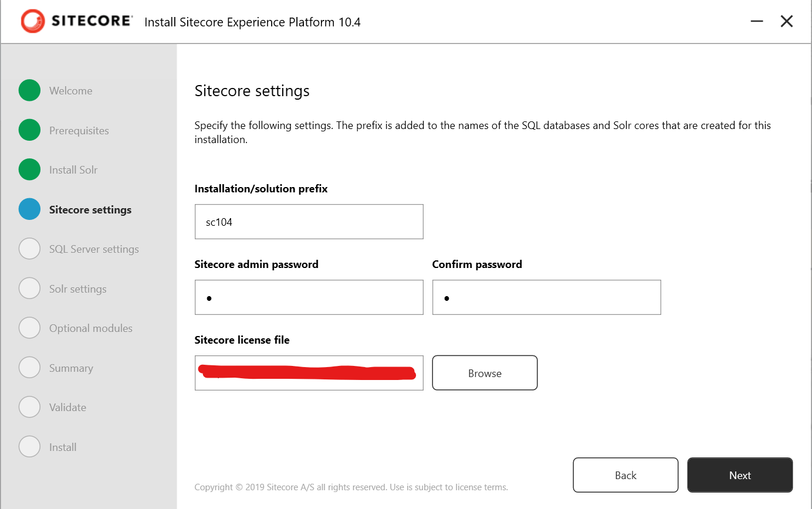Select the Sitecore settings step label
812x509 pixels.
point(90,210)
